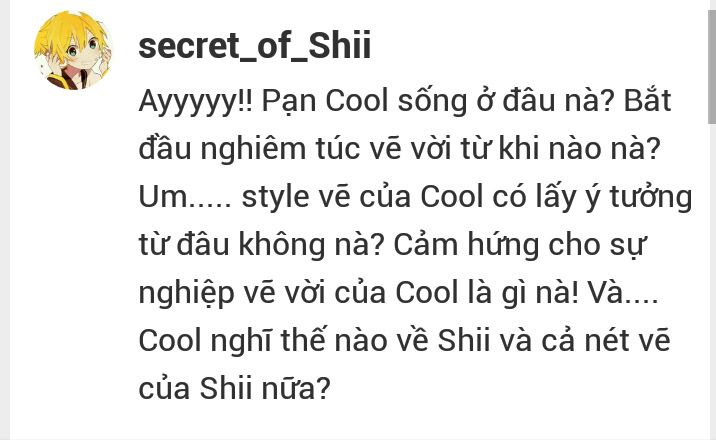Click the comment line starting "đầu nghiêm túc"
Image resolution: width=716 pixels, height=440 pixels.
[x=400, y=149]
